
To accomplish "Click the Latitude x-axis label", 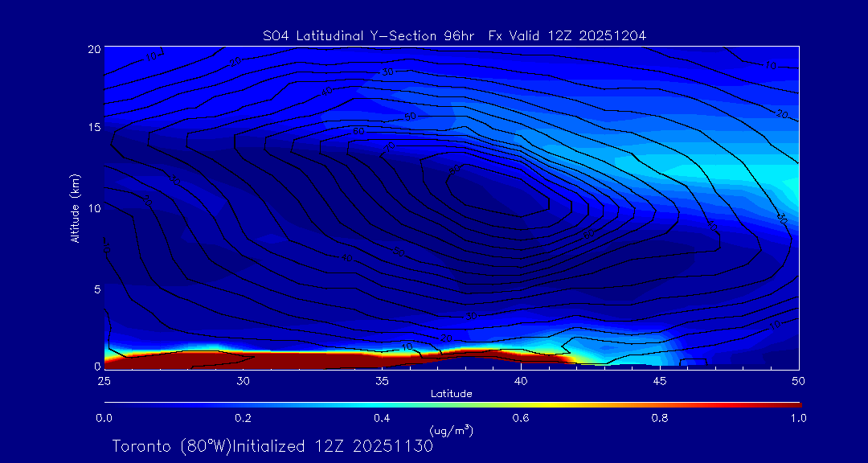I will (451, 393).
